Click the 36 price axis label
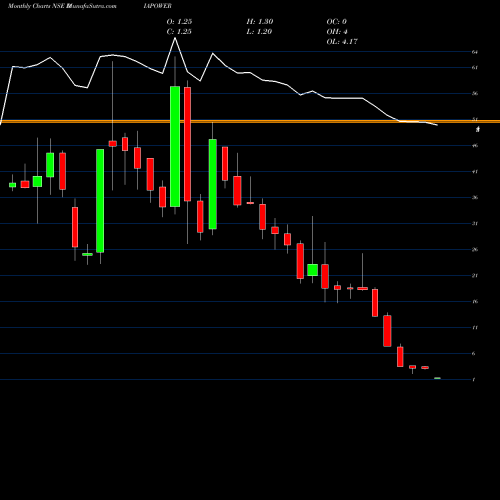The image size is (500, 500). coord(475,198)
